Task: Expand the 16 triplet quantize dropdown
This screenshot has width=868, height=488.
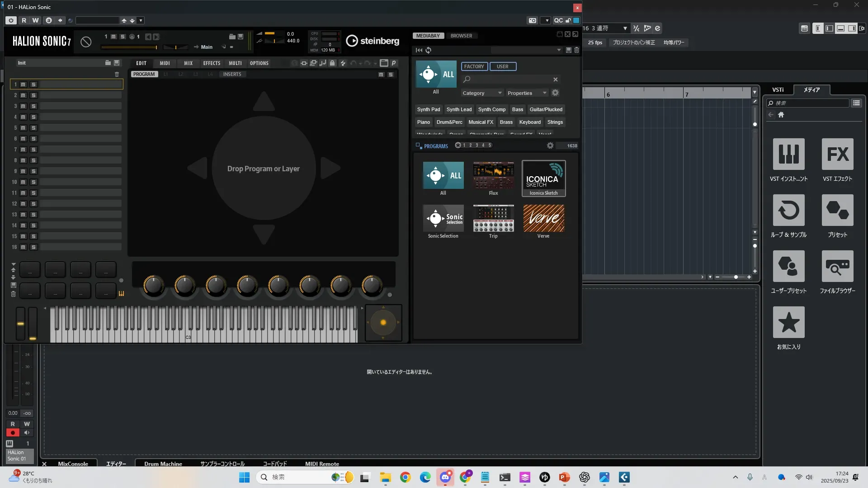Action: click(x=625, y=28)
